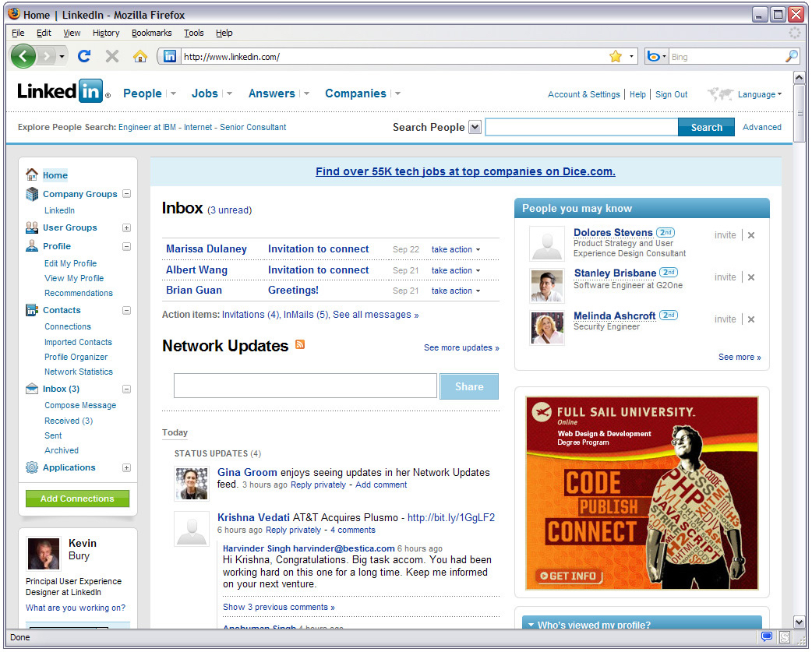The image size is (812, 652).
Task: Click Gina Groom's profile photo thumbnail
Action: point(192,483)
